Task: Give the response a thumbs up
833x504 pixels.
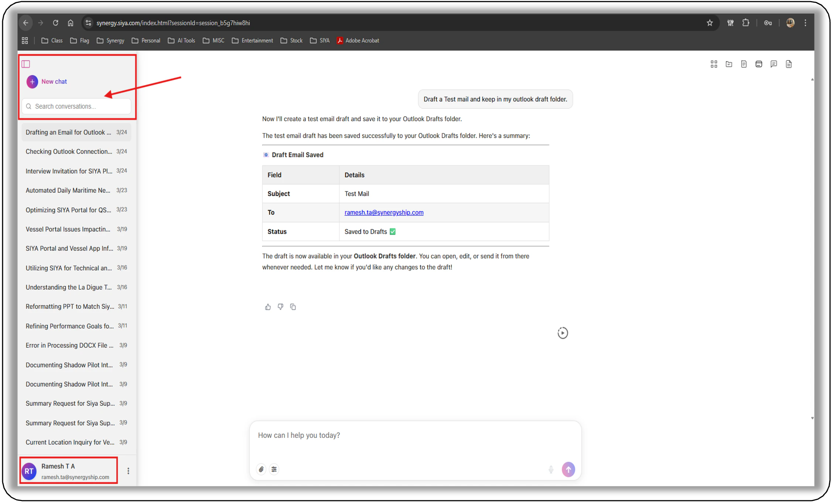Action: point(268,307)
